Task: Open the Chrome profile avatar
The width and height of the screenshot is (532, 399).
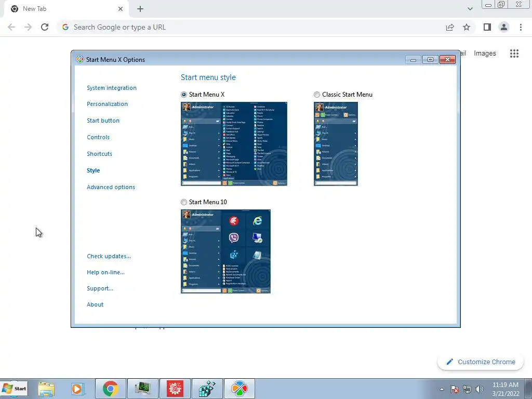Action: click(x=504, y=27)
